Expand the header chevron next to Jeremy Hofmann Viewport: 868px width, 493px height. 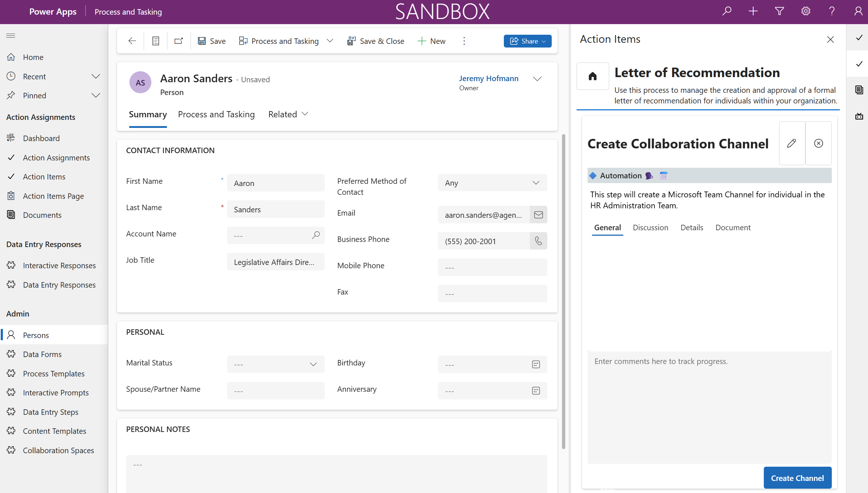(537, 79)
